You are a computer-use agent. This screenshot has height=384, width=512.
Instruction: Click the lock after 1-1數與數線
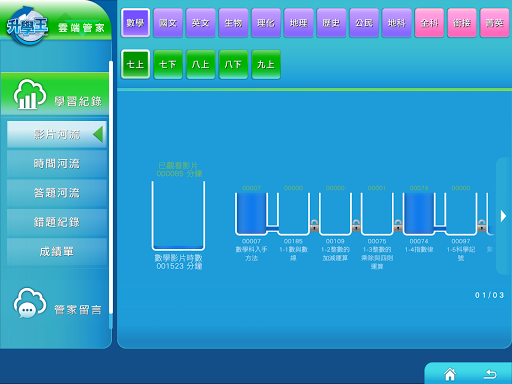314,226
